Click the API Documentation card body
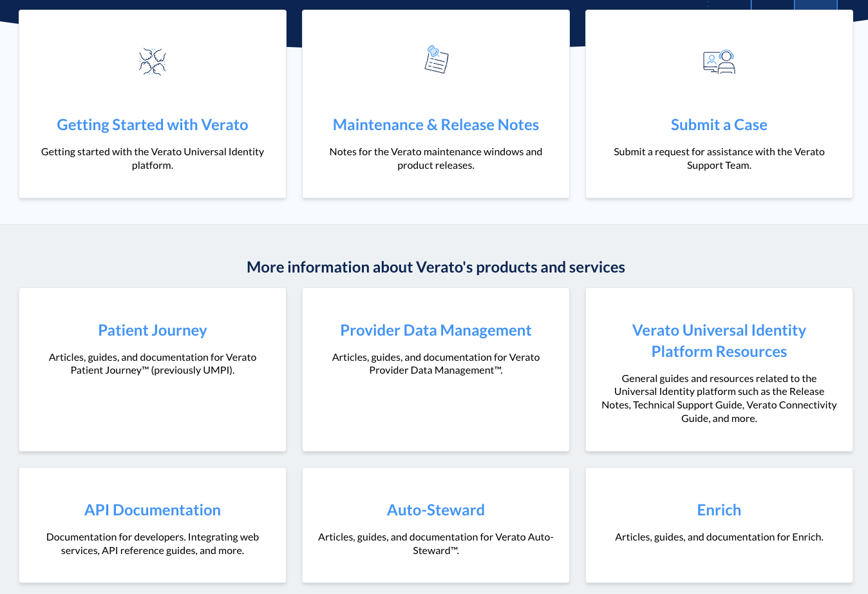Viewport: 868px width, 594px height. 152,543
